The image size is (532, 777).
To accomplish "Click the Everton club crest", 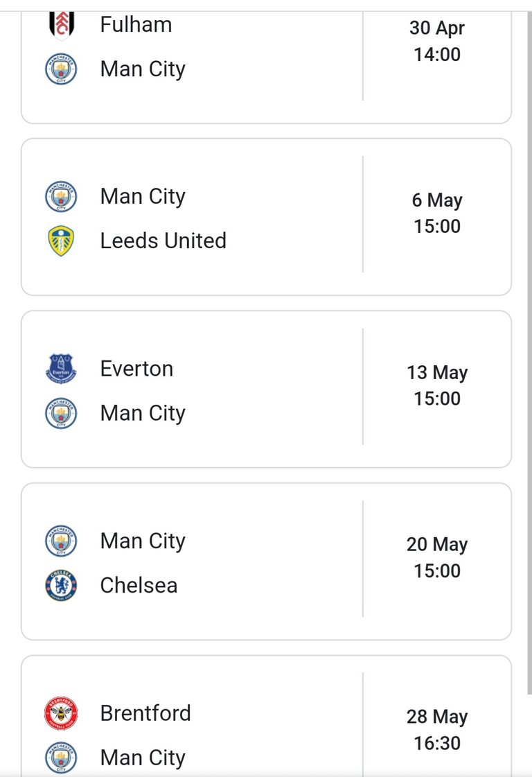I will tap(61, 369).
